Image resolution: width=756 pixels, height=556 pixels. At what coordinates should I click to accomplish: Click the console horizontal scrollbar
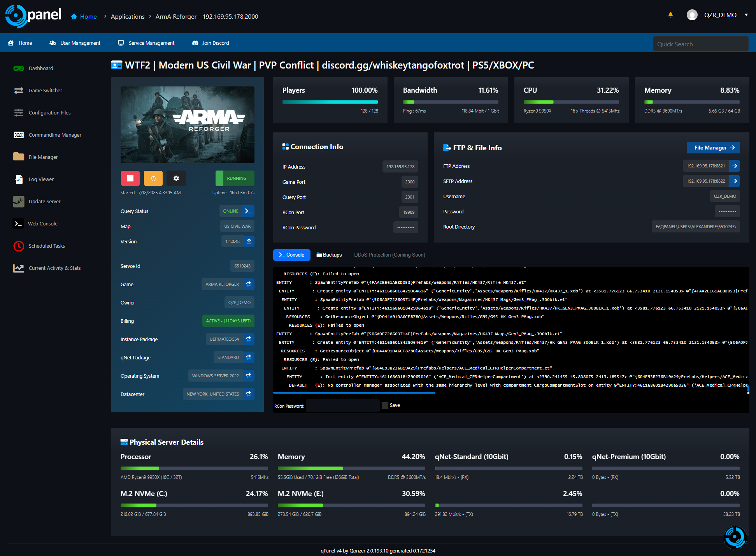354,392
